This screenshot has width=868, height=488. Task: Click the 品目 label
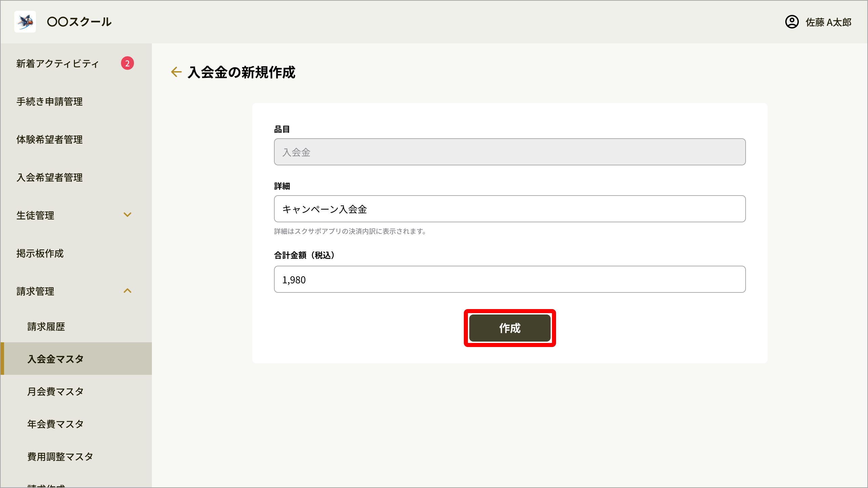point(282,129)
